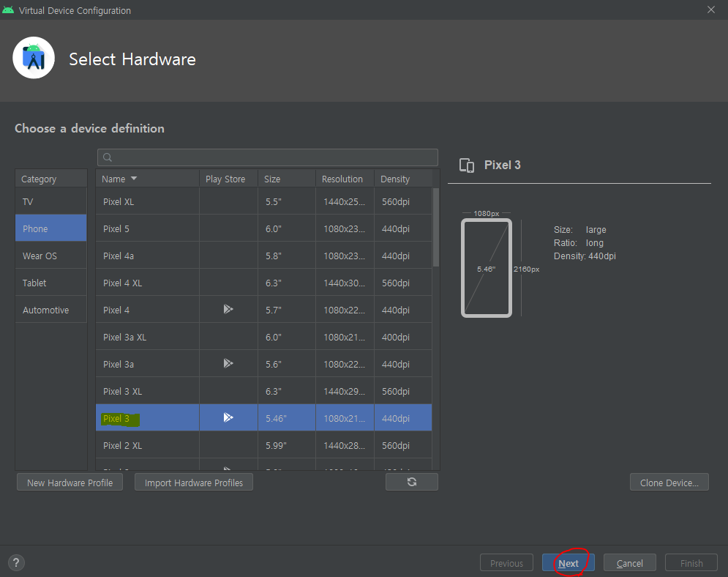
Task: Click the device list vertical scrollbar
Action: [436, 227]
